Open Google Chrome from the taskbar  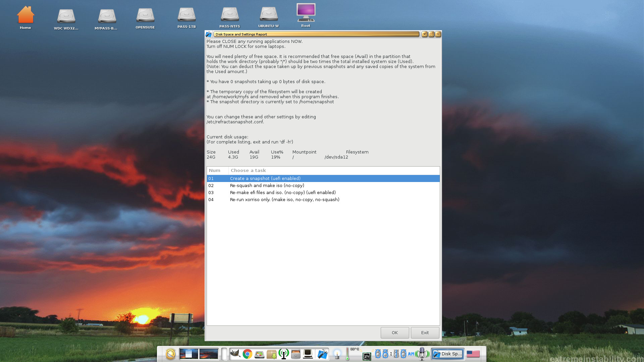[x=248, y=354]
